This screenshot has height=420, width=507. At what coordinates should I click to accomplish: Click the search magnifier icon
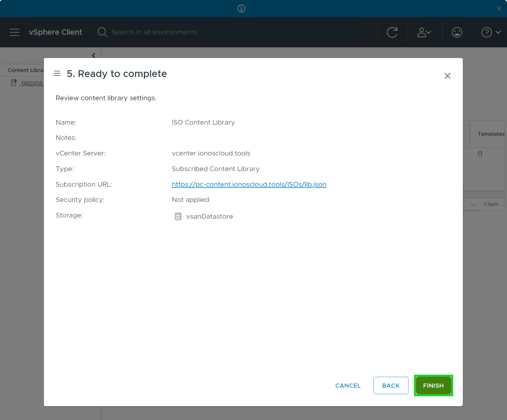102,32
